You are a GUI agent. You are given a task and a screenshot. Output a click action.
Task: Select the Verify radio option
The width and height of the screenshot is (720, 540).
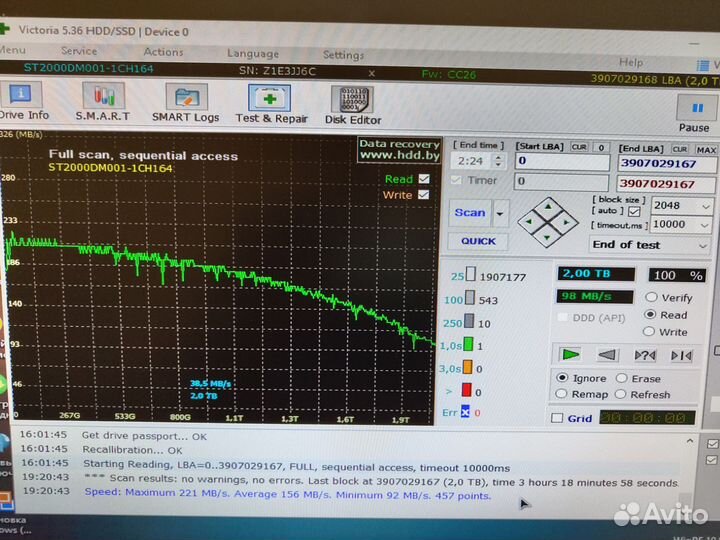click(652, 297)
